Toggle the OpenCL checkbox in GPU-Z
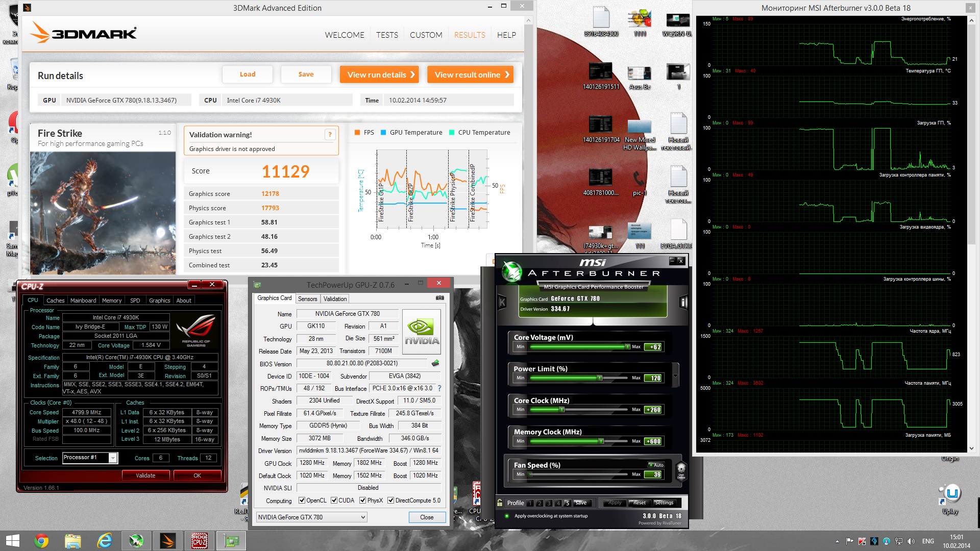 pyautogui.click(x=302, y=500)
